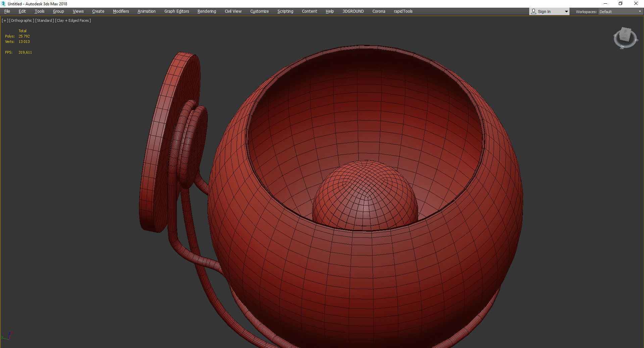
Task: Click the [Orthographic] viewport view label
Action: 21,20
